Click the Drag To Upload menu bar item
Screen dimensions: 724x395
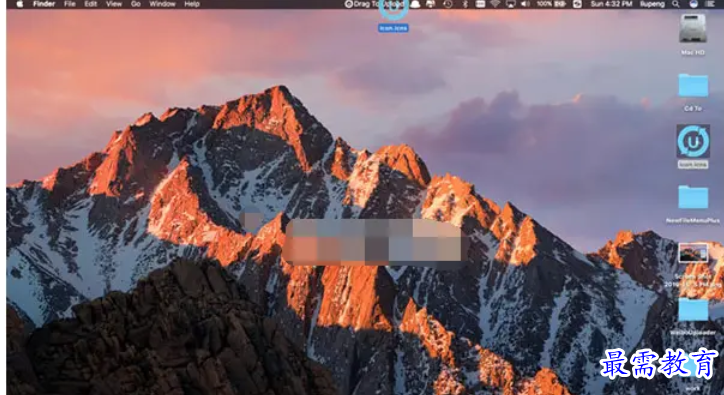pos(374,4)
